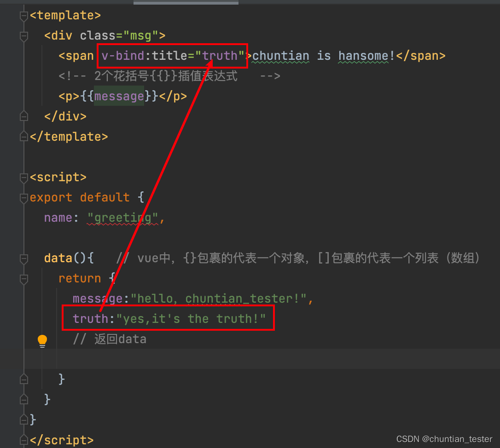The width and height of the screenshot is (500, 448).
Task: Click the word chuntian in span text
Action: click(280, 56)
